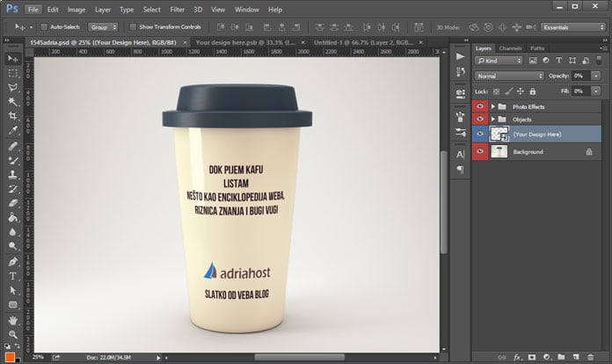Screen dimensions: 612x364
Task: Switch to Untitled-1 document tab
Action: click(x=363, y=42)
